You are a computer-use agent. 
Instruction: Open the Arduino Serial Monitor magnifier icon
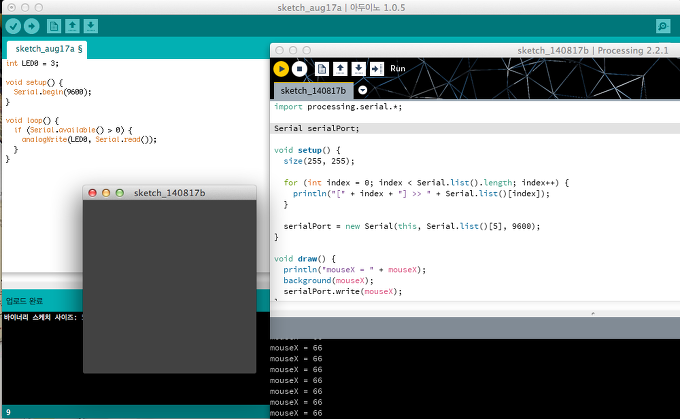(x=663, y=26)
